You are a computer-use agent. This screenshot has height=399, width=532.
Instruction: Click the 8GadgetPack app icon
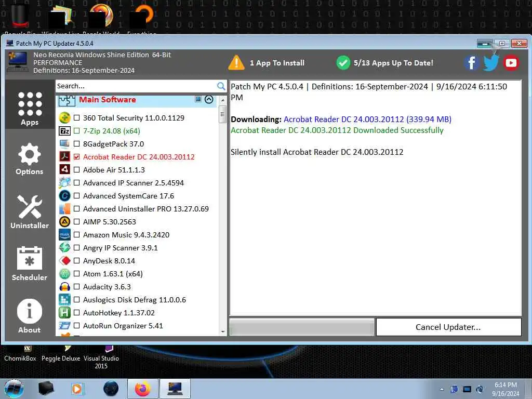click(64, 144)
